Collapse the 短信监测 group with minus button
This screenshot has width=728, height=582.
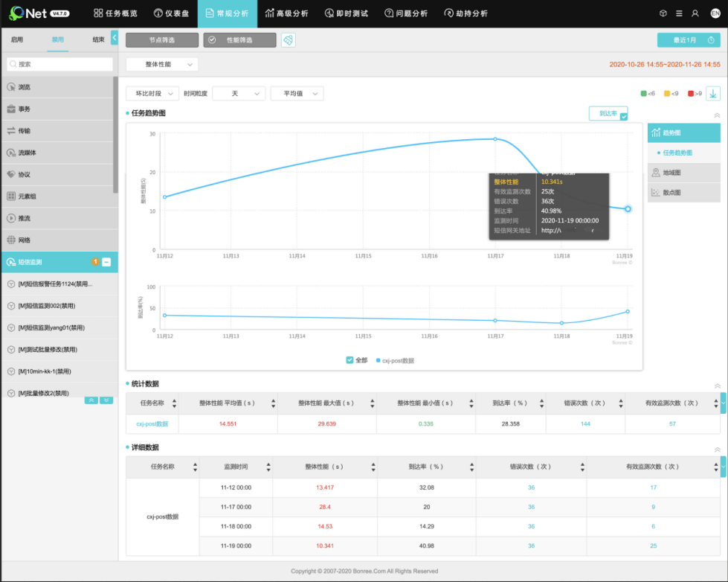[x=106, y=262]
